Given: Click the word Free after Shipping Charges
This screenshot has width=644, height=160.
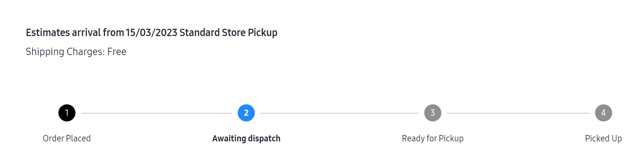Looking at the screenshot, I should (x=117, y=52).
